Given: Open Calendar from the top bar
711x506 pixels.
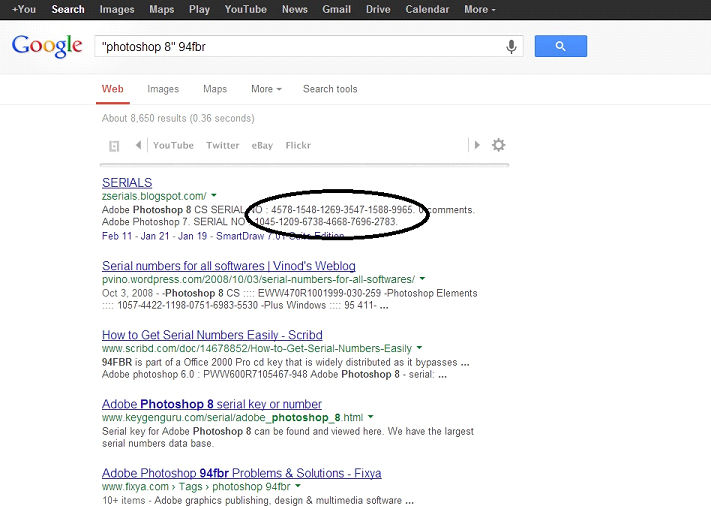Looking at the screenshot, I should click(427, 9).
